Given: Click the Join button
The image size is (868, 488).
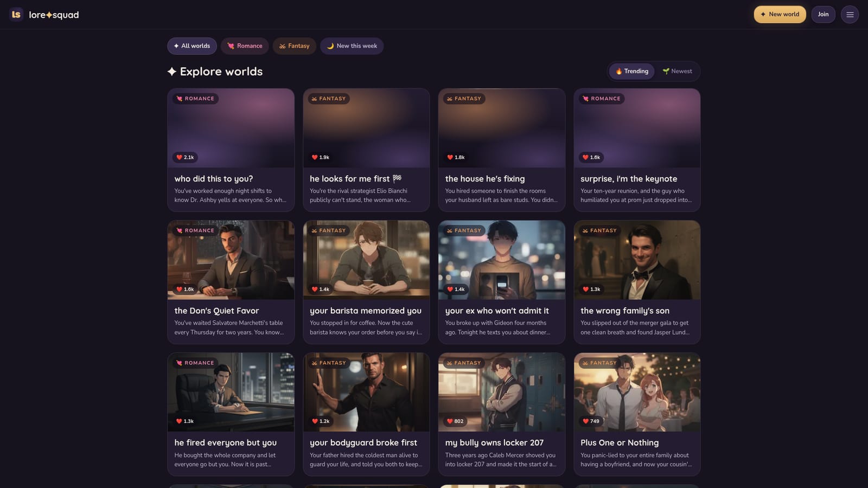Looking at the screenshot, I should [x=823, y=15].
